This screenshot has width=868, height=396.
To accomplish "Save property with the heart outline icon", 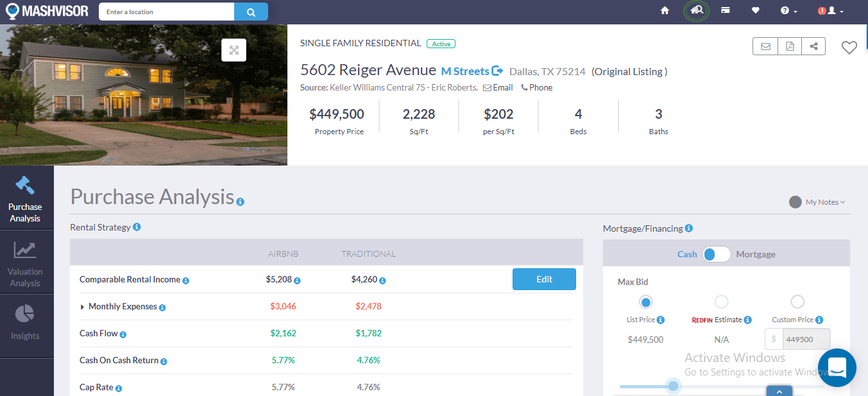I will tap(849, 47).
